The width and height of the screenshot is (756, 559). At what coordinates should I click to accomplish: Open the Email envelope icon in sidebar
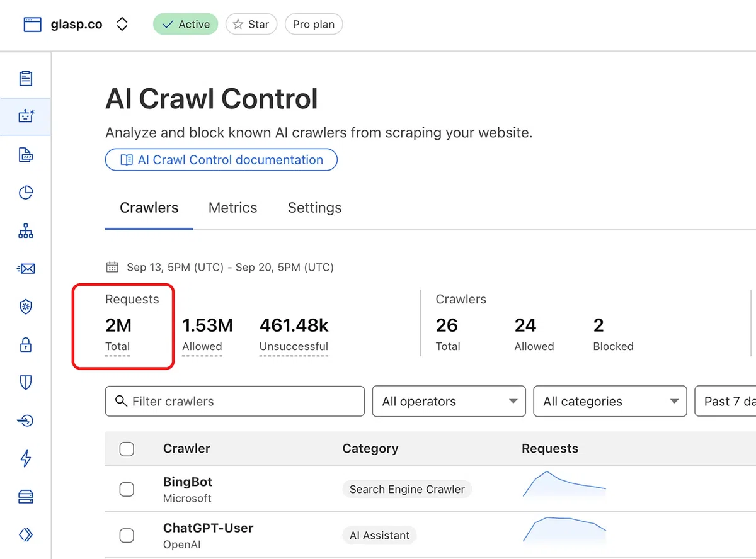pos(26,269)
